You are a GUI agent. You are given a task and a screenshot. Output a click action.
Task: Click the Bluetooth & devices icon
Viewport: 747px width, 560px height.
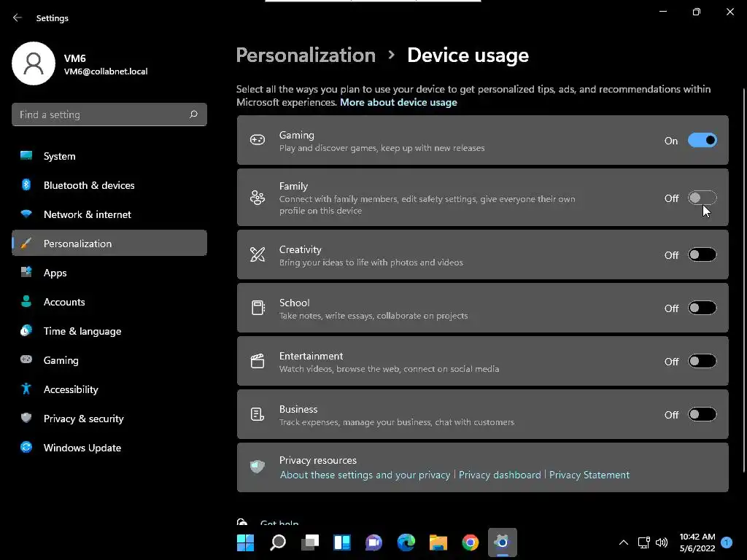point(26,185)
